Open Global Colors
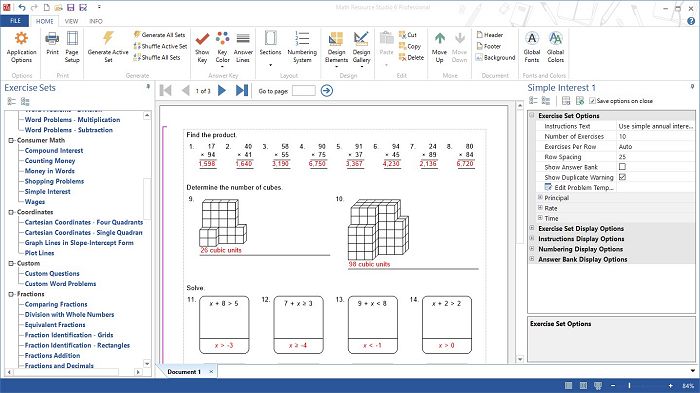The image size is (700, 393). coord(556,47)
